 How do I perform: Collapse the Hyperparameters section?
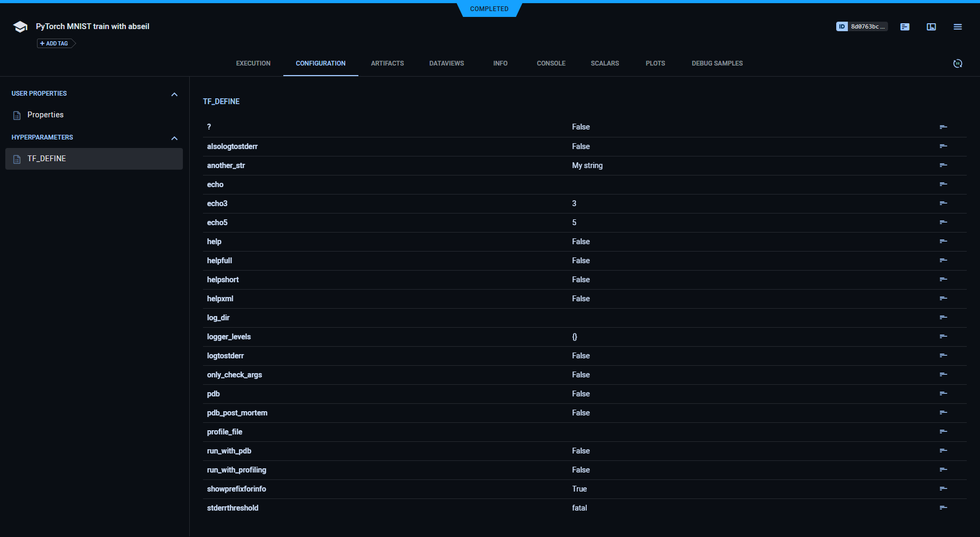click(174, 138)
